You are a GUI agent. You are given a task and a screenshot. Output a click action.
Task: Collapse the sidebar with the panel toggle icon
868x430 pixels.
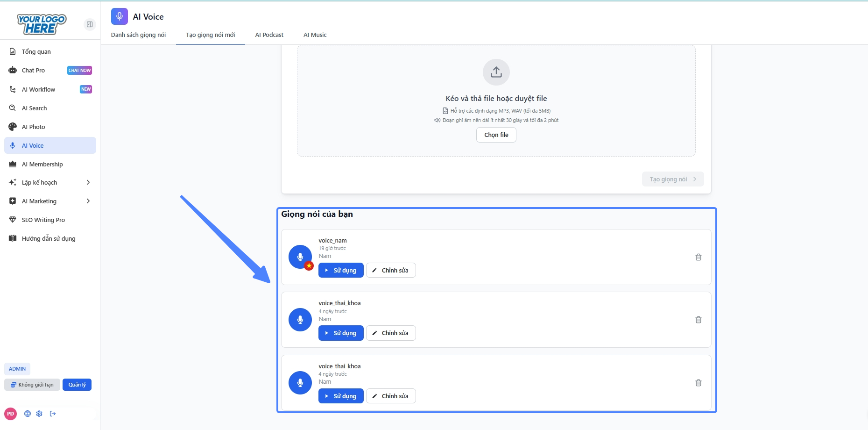pos(90,24)
